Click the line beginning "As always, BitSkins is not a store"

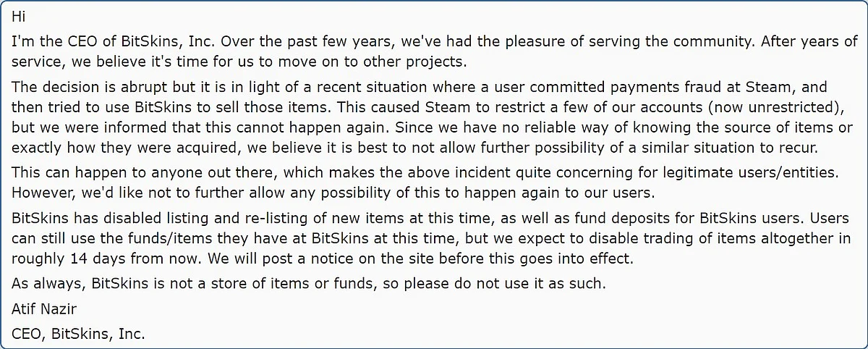[x=308, y=283]
